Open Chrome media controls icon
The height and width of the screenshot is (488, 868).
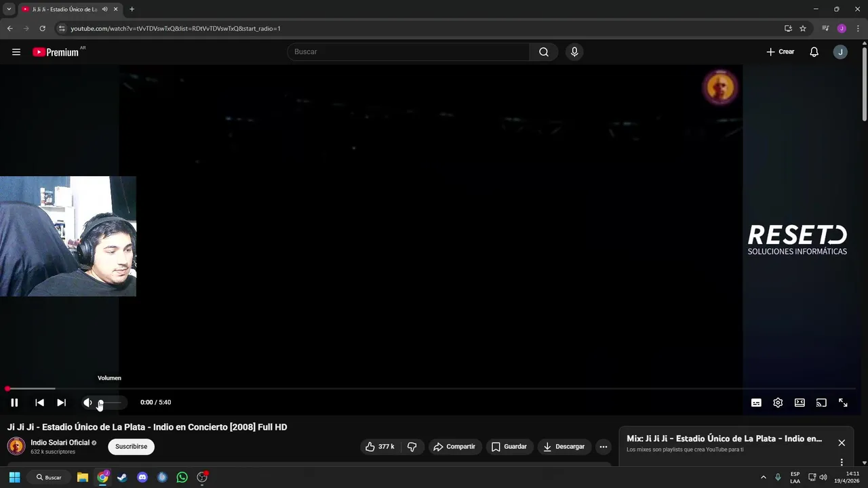point(825,28)
